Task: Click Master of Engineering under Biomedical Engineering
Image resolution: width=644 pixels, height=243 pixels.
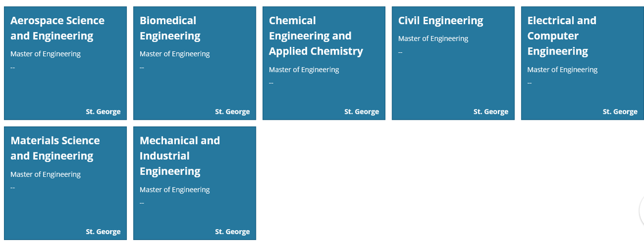Action: [175, 54]
